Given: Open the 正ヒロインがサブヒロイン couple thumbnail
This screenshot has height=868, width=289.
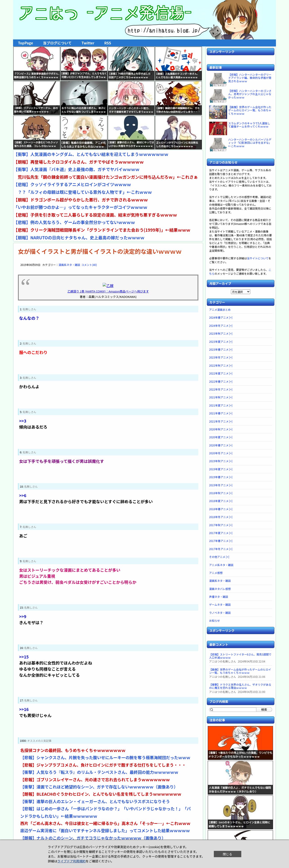Looking at the screenshot, I should click(178, 132).
